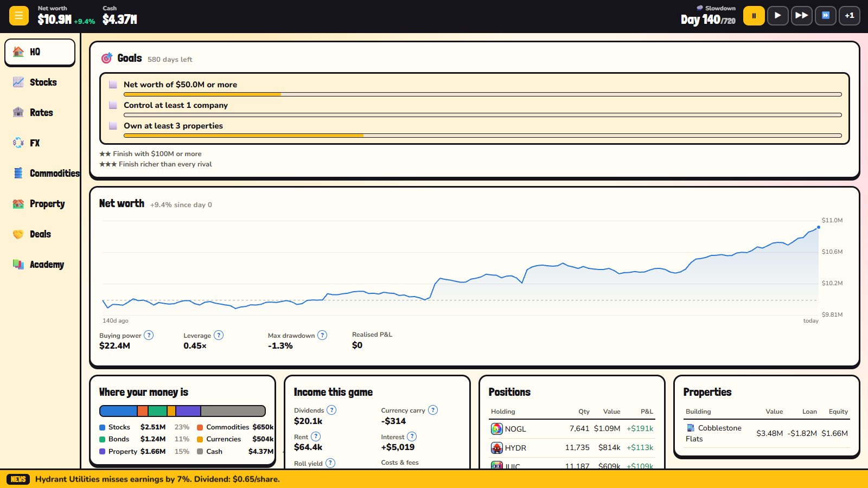
Task: Select the NOGL position row
Action: [572, 429]
